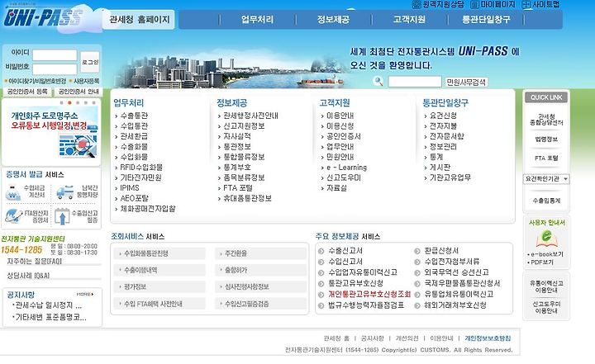Open the 관세환급 link
This screenshot has height=364, width=595.
click(134, 136)
